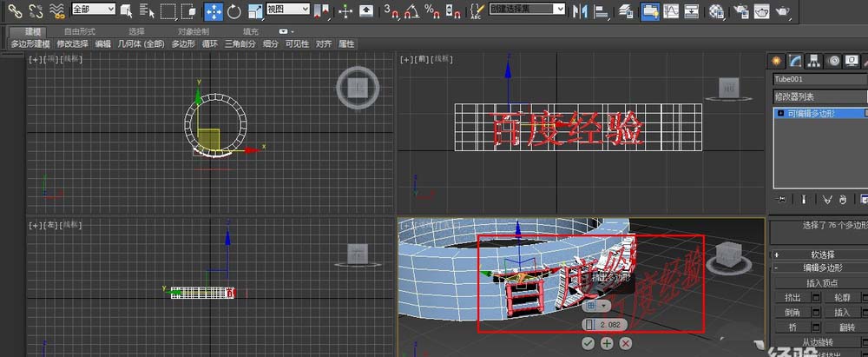Screen dimensions: 868x357
Task: Open the Schematic View
Action: (692, 10)
